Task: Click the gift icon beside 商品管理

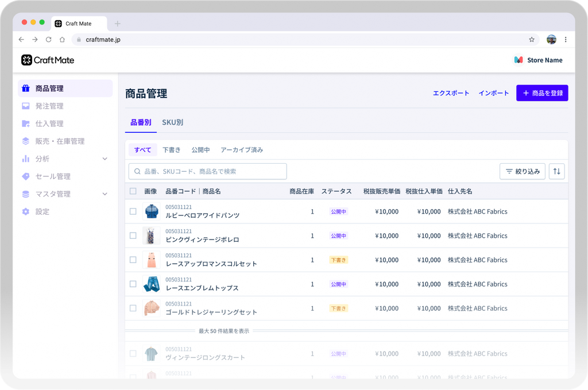Action: click(x=25, y=88)
